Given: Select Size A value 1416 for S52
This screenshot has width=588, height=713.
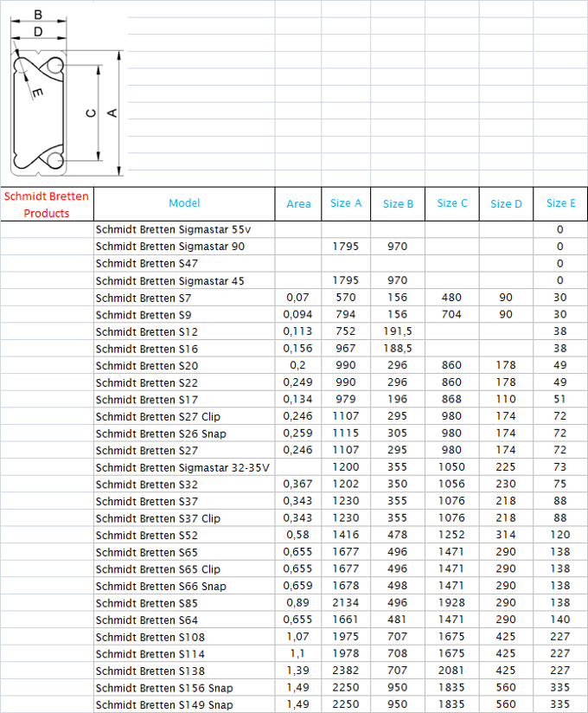Looking at the screenshot, I should (x=346, y=535).
